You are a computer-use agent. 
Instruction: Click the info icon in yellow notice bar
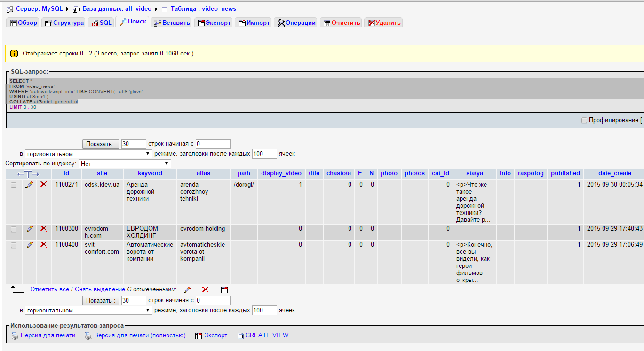pyautogui.click(x=14, y=54)
